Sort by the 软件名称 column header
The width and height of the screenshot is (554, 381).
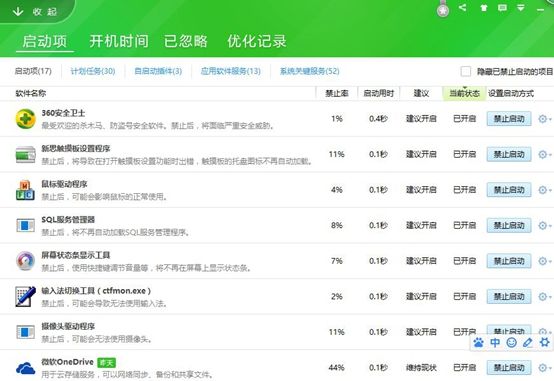[30, 93]
